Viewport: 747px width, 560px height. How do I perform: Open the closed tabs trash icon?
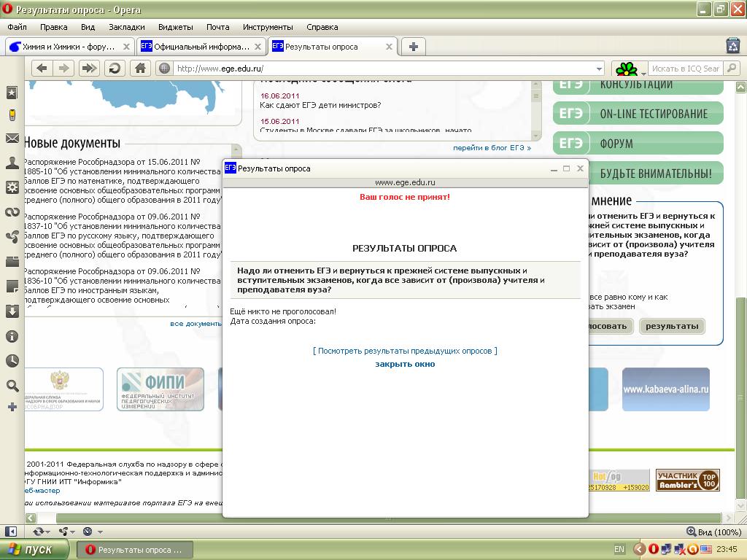click(x=733, y=46)
